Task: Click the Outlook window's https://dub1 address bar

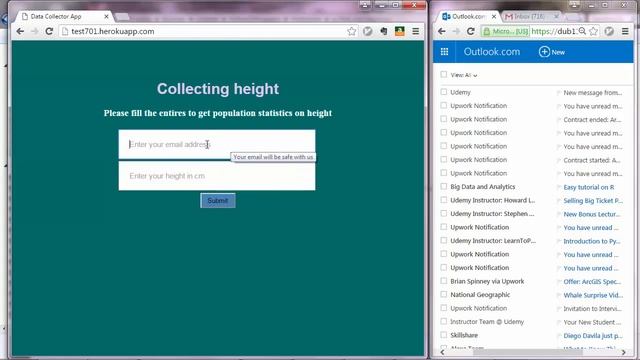Action: (554, 31)
